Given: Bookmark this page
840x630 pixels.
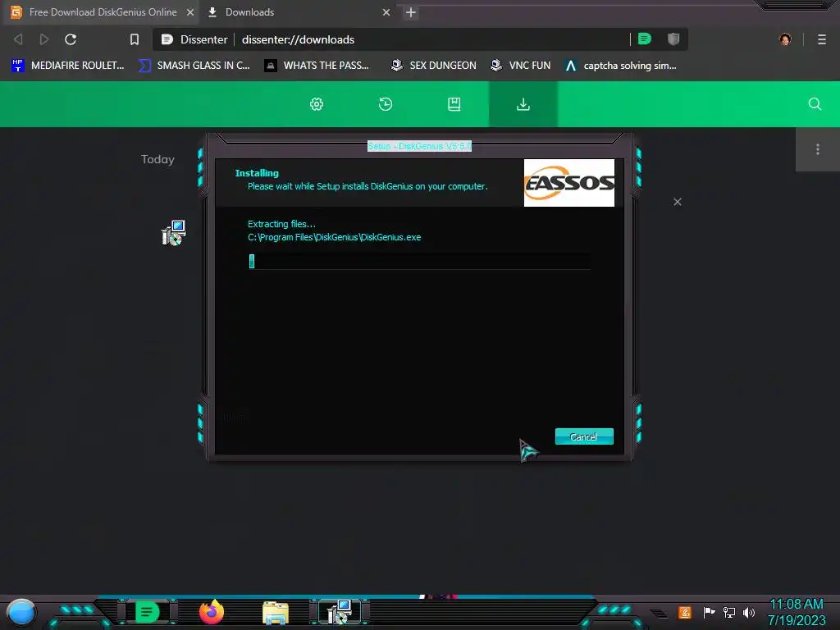Looking at the screenshot, I should coord(135,39).
